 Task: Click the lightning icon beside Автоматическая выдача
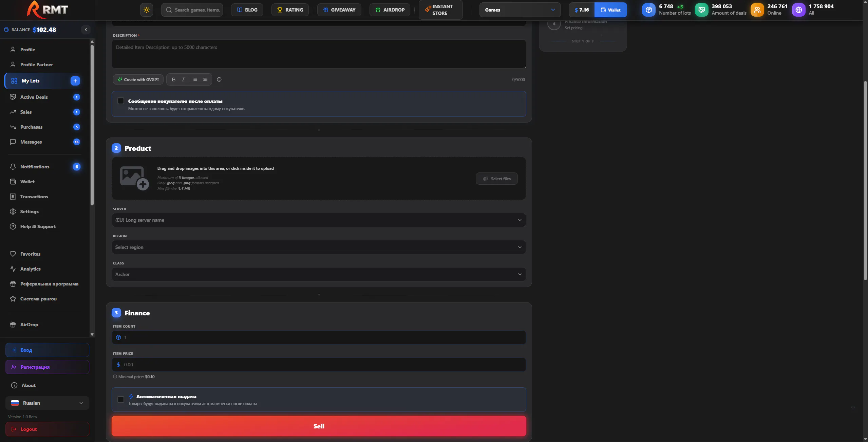(131, 397)
